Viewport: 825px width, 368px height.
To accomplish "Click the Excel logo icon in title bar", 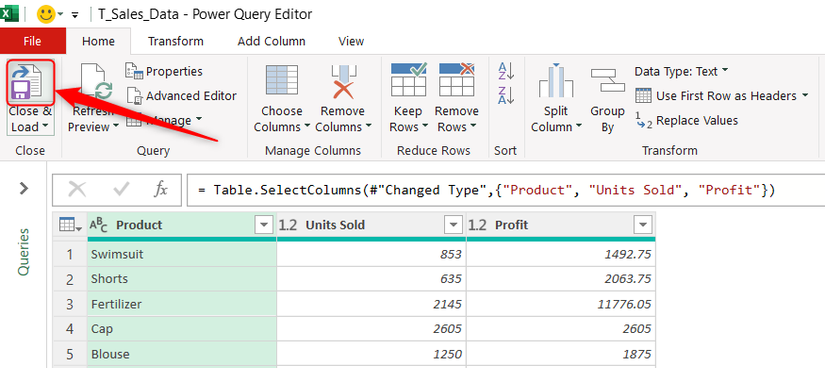I will 10,14.
